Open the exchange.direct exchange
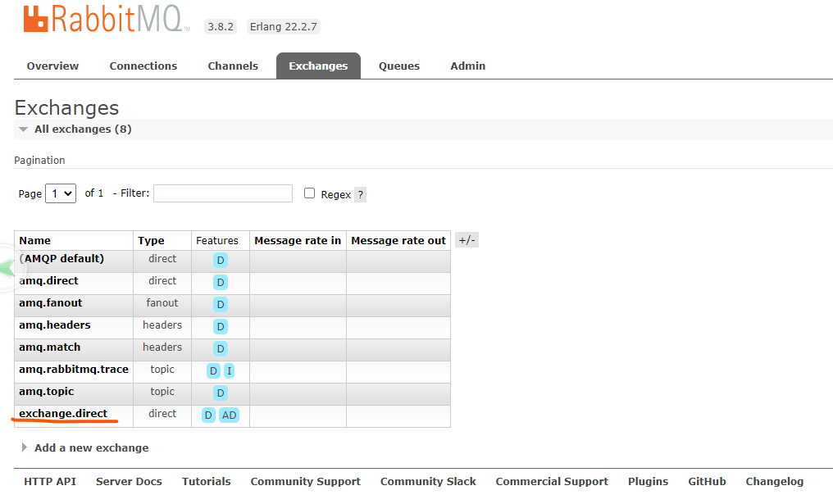The width and height of the screenshot is (833, 504). click(63, 414)
